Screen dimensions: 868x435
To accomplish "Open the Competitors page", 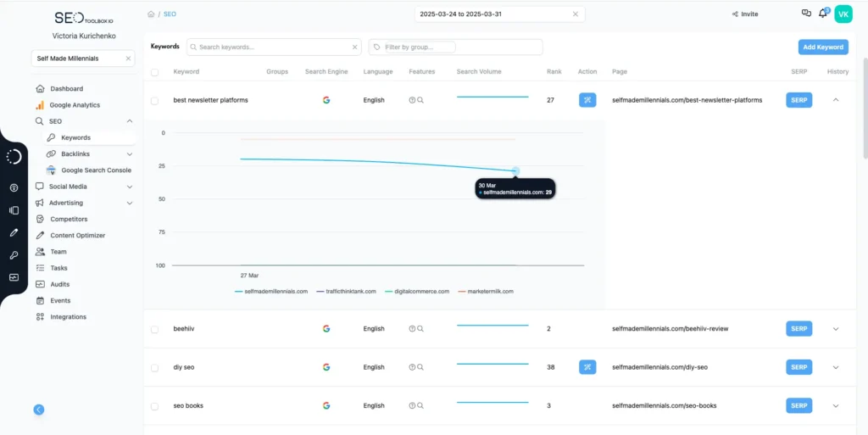I will 69,219.
